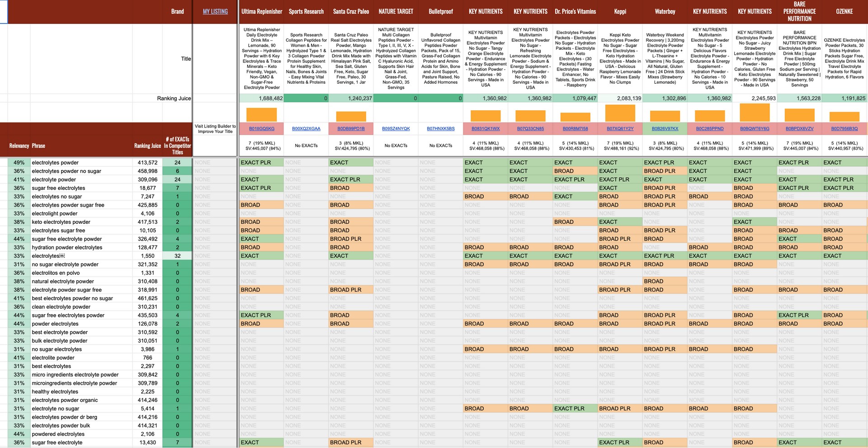868x448 pixels.
Task: Click the Relevancy column header
Action: coord(19,146)
